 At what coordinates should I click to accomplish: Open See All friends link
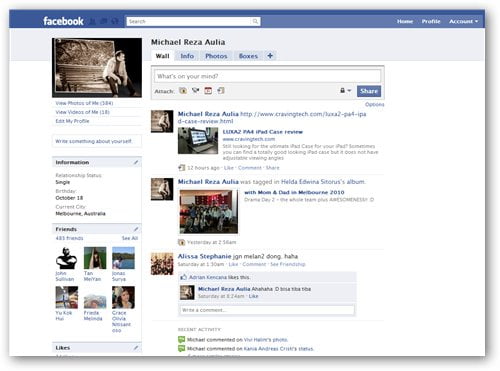(130, 238)
